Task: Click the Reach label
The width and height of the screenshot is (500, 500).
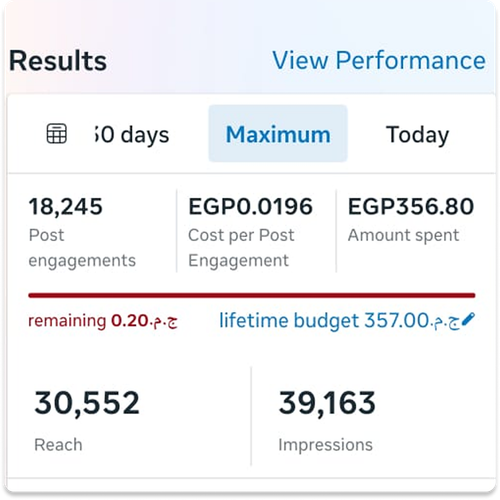Action: tap(58, 445)
